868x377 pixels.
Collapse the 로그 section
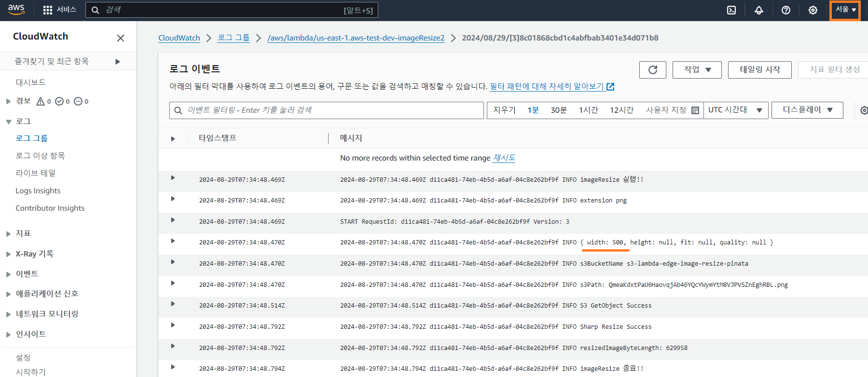(8, 122)
